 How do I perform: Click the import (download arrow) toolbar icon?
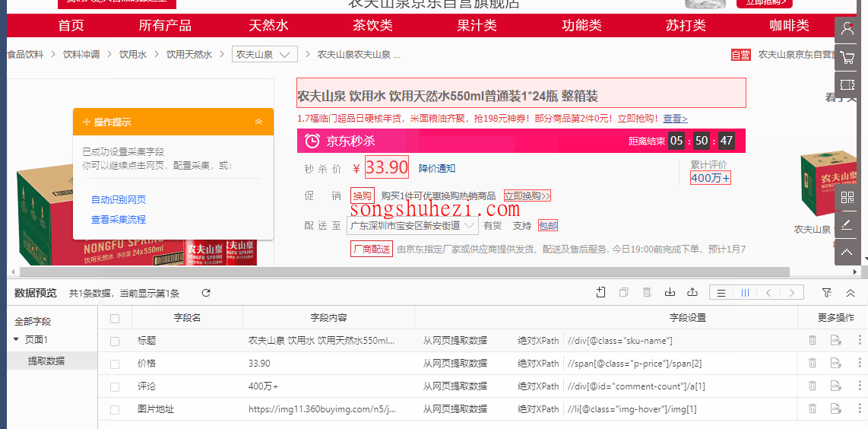[670, 292]
